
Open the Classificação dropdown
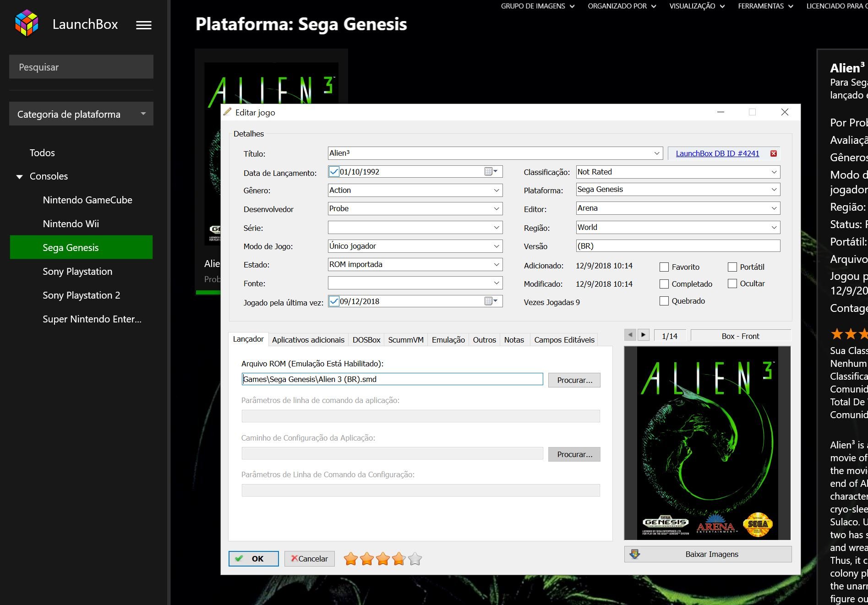coord(774,172)
